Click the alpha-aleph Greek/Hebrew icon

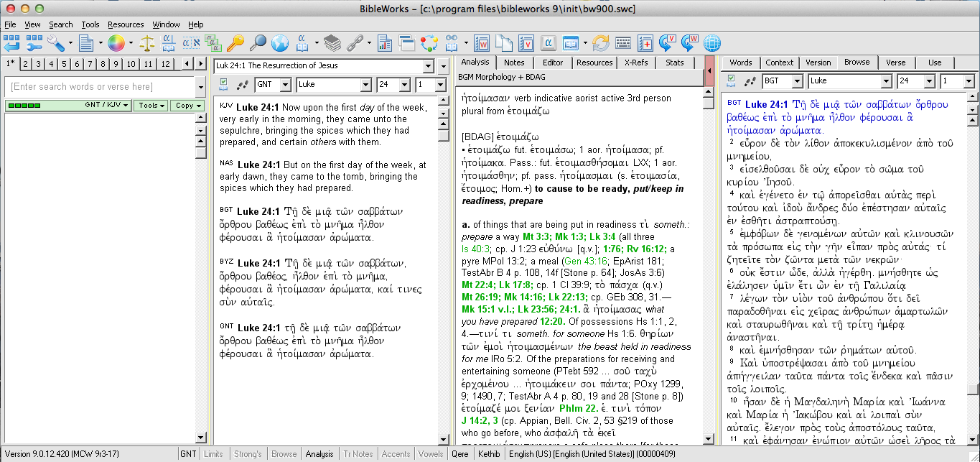191,43
